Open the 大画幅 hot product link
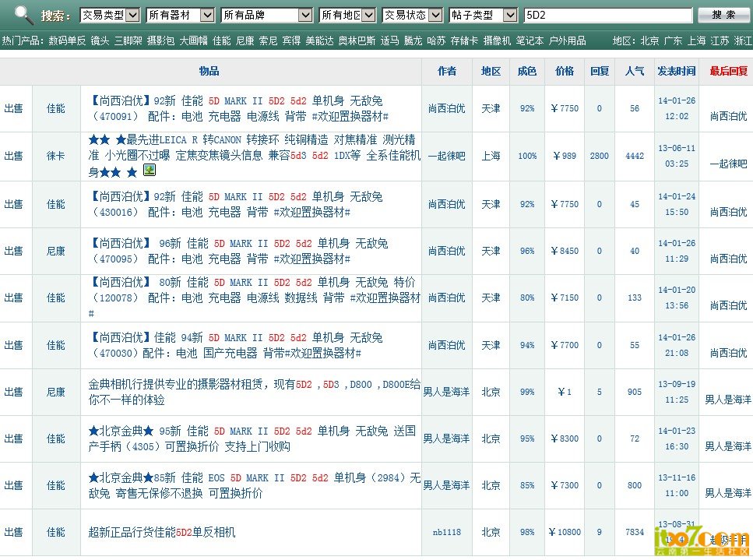This screenshot has height=560, width=753. 194,41
